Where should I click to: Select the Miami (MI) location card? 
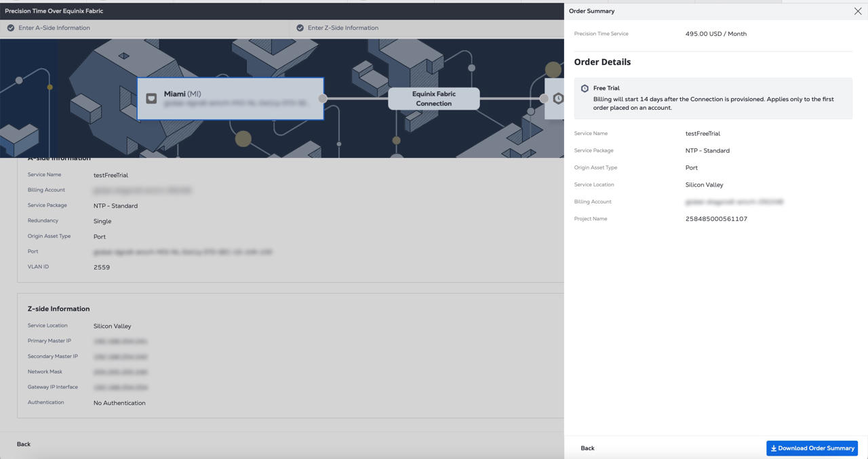coord(231,99)
